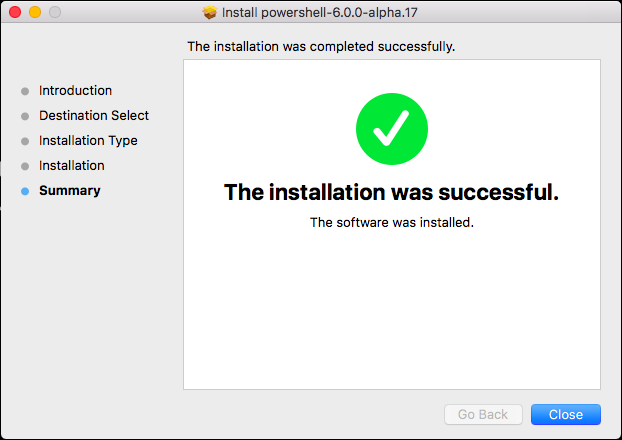This screenshot has height=440, width=622.
Task: Click the window title Install powershell-6.0.0-alpha.17
Action: [x=319, y=13]
